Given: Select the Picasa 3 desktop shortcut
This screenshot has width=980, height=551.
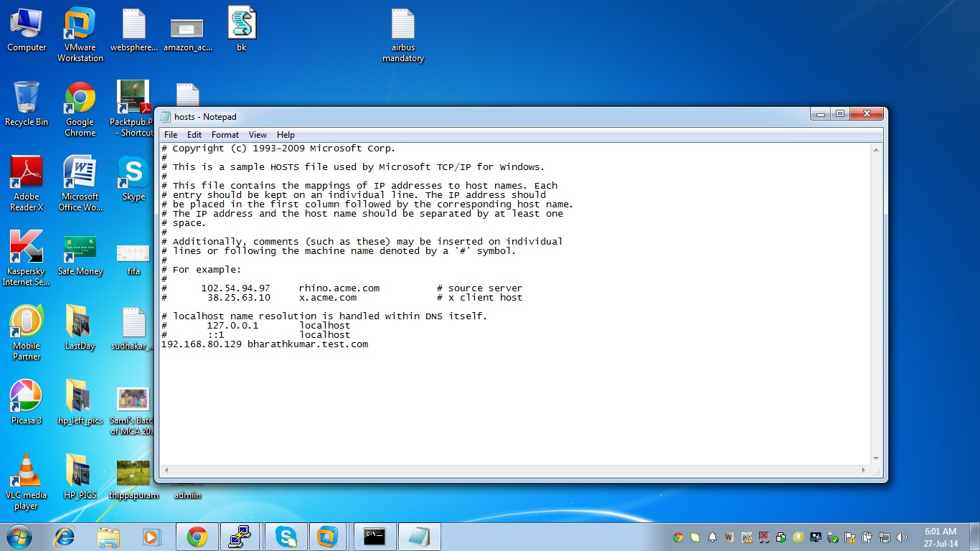Looking at the screenshot, I should pos(27,402).
